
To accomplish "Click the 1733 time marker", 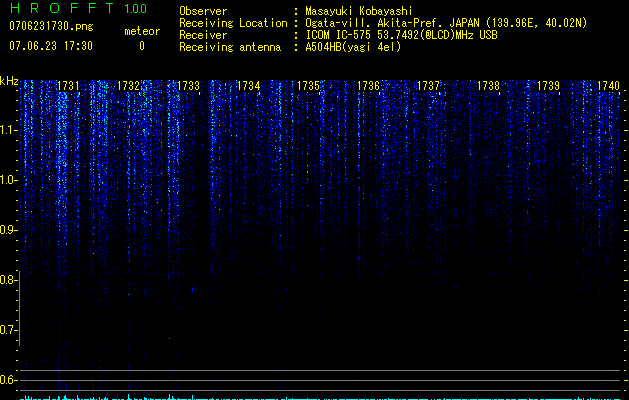I will pos(189,86).
